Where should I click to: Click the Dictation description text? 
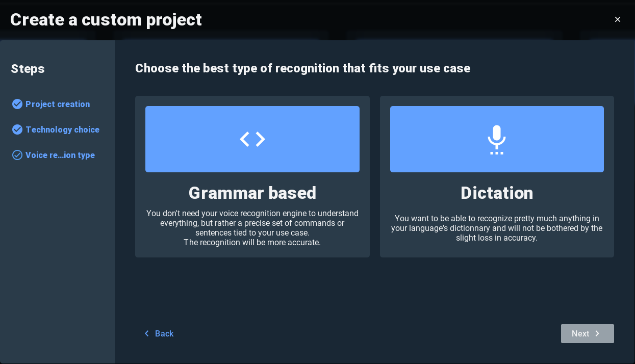[x=497, y=228]
